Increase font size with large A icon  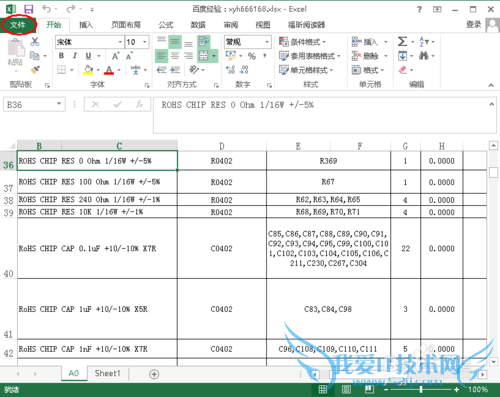coord(115,56)
